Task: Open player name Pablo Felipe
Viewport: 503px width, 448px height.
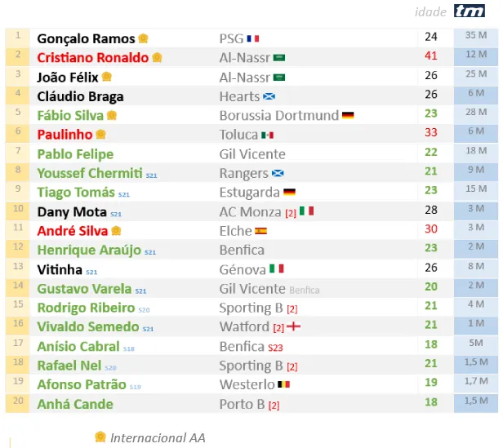Action: 75,154
